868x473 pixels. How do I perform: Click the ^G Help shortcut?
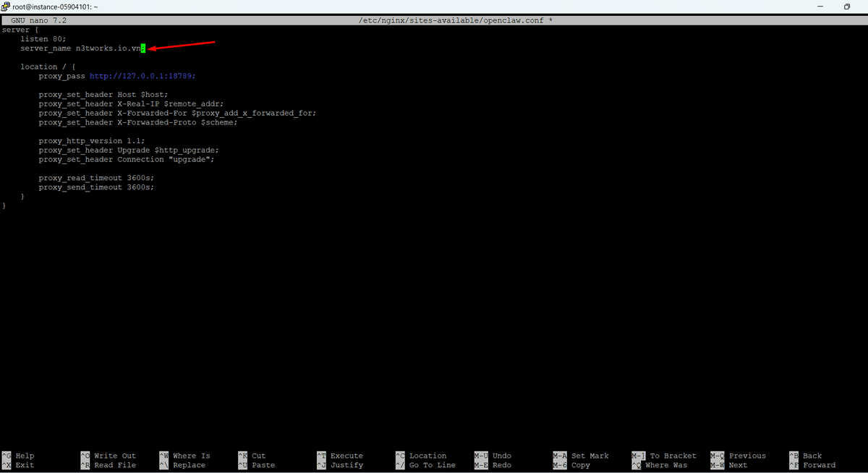(18, 456)
